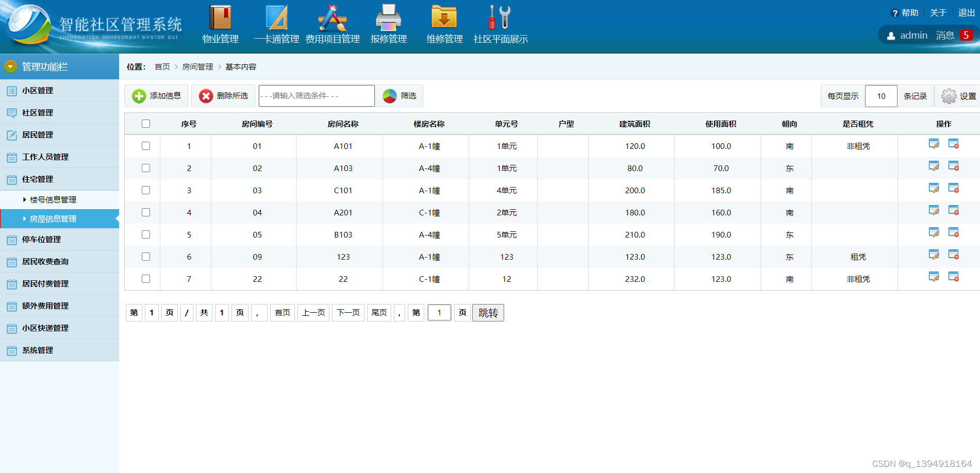Image resolution: width=980 pixels, height=473 pixels.
Task: Expand 小区管理 in the sidebar
Action: [x=59, y=91]
